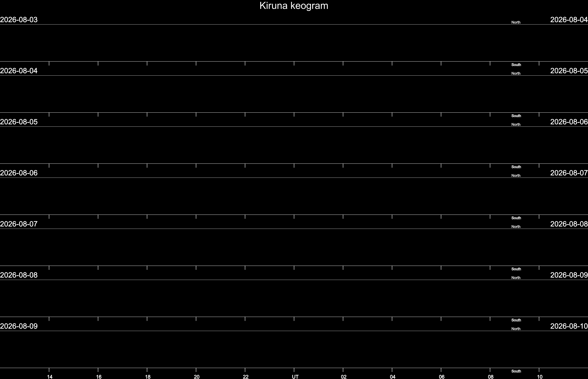Click "South" label of the 2026-08-03 panel

coord(516,65)
